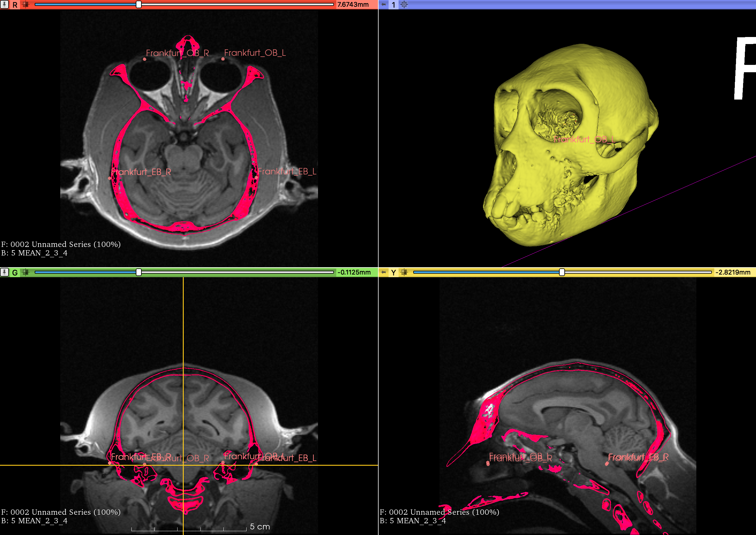The image size is (756, 535).
Task: Fit Red slice to window icon
Action: [25, 5]
